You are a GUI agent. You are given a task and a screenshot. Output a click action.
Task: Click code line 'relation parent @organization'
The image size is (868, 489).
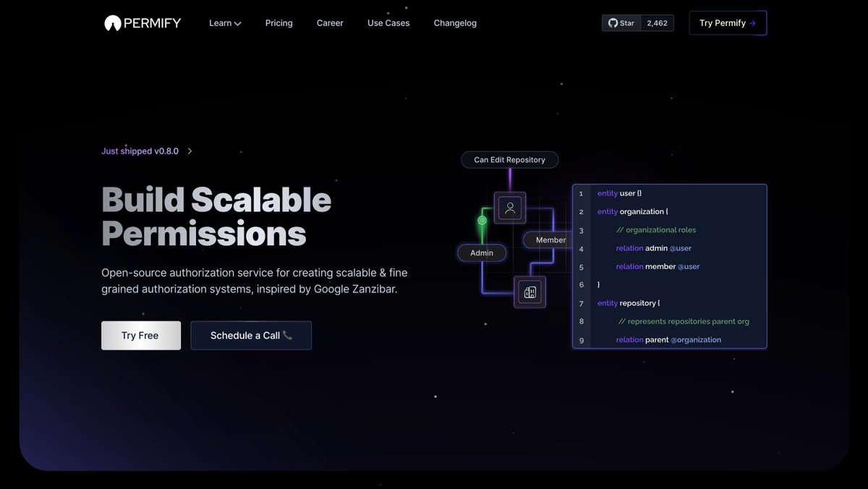coord(669,339)
